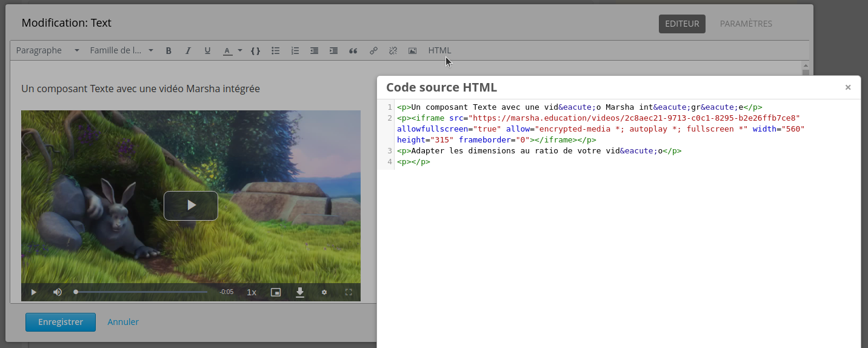The height and width of the screenshot is (348, 868).
Task: Change the 1x playback speed
Action: pyautogui.click(x=252, y=292)
